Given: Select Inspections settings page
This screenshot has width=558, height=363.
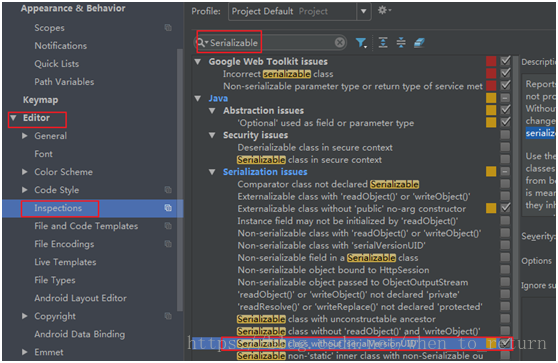Looking at the screenshot, I should (x=58, y=208).
